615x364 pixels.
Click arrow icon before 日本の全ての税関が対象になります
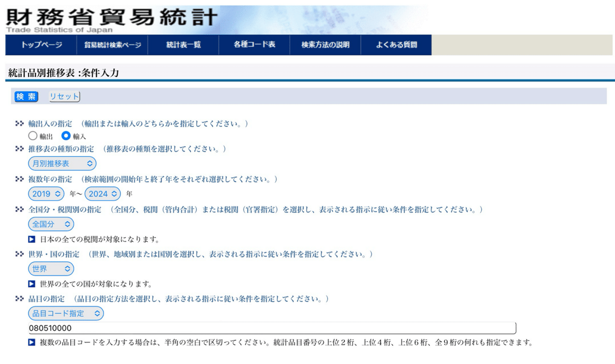32,239
